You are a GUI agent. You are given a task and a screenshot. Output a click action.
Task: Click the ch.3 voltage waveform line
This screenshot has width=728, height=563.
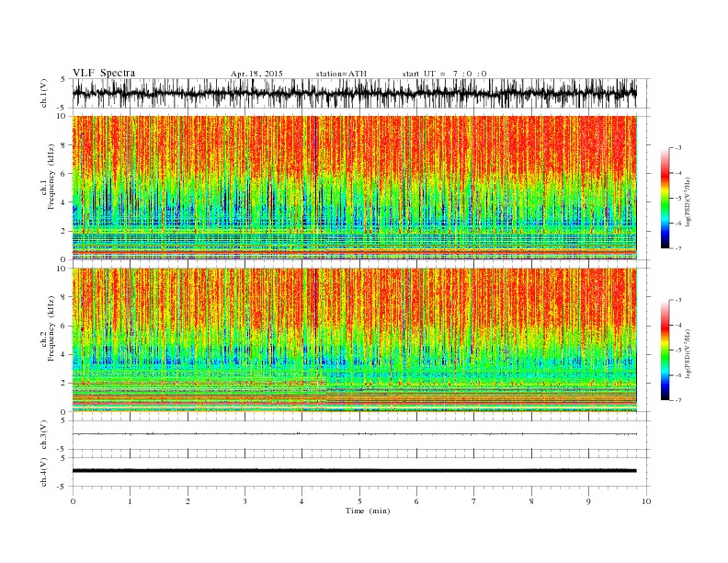click(354, 434)
